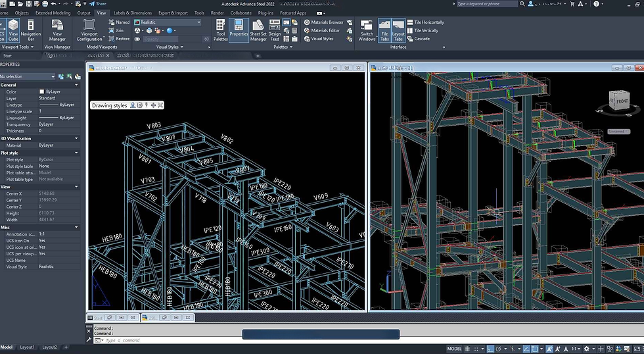Toggle the View Cube display
Image resolution: width=644 pixels, height=354 pixels.
pos(13,30)
